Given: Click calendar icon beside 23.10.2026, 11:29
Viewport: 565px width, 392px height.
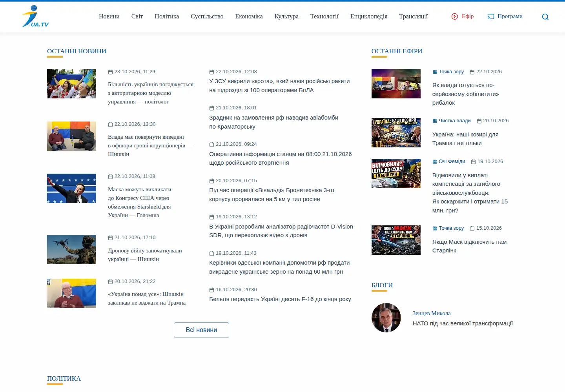Looking at the screenshot, I should pyautogui.click(x=110, y=72).
